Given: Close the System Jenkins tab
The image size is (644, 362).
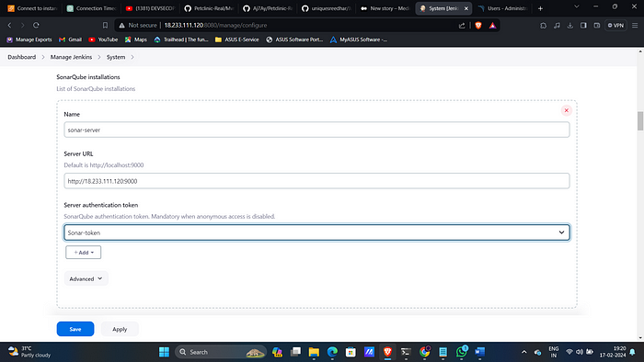Looking at the screenshot, I should 466,8.
